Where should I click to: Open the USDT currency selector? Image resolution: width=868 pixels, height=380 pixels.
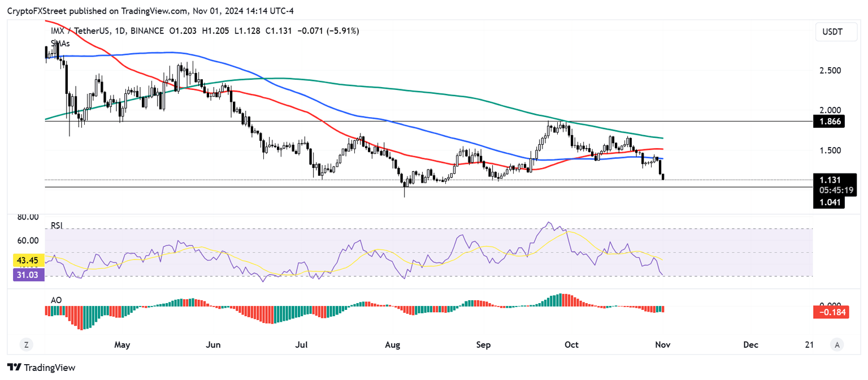(836, 32)
